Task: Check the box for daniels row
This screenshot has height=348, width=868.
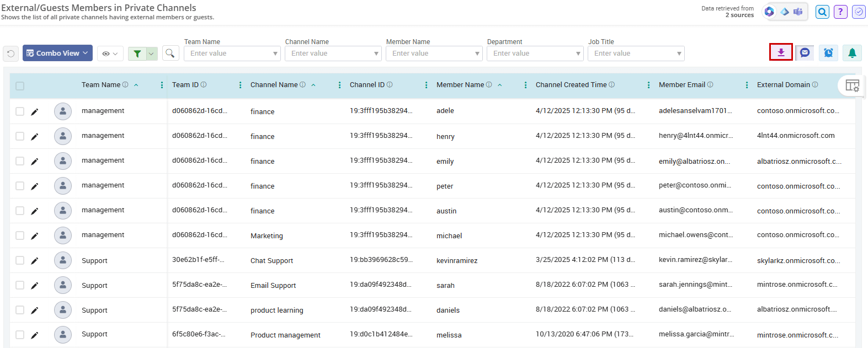Action: tap(20, 310)
